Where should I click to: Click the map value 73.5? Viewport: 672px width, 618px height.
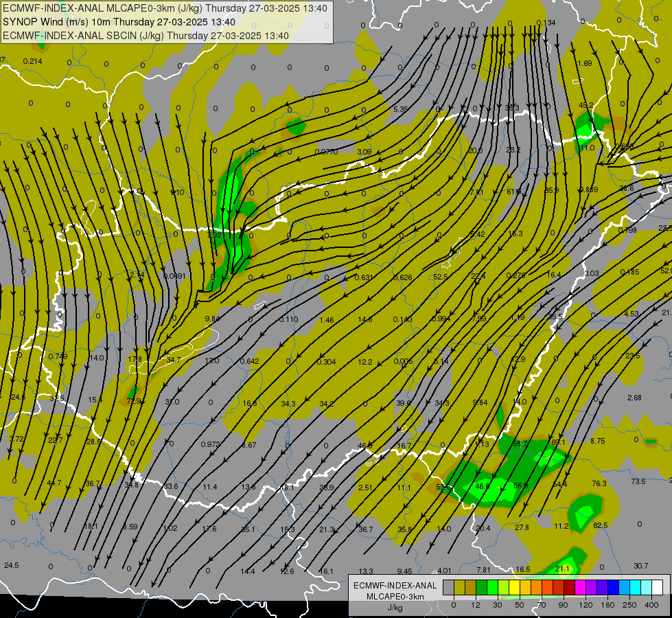pos(638,481)
